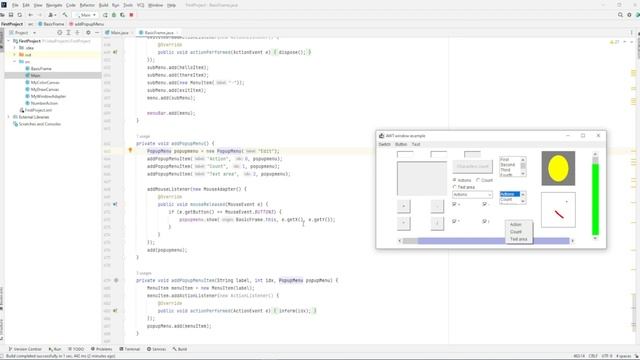Hide the Project panel with the minus icon
640x360 pixels.
[97, 33]
